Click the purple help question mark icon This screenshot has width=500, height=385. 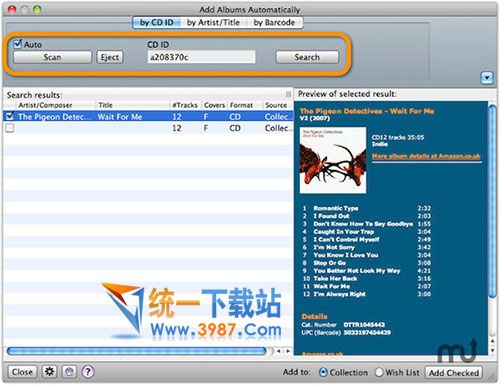tap(88, 371)
